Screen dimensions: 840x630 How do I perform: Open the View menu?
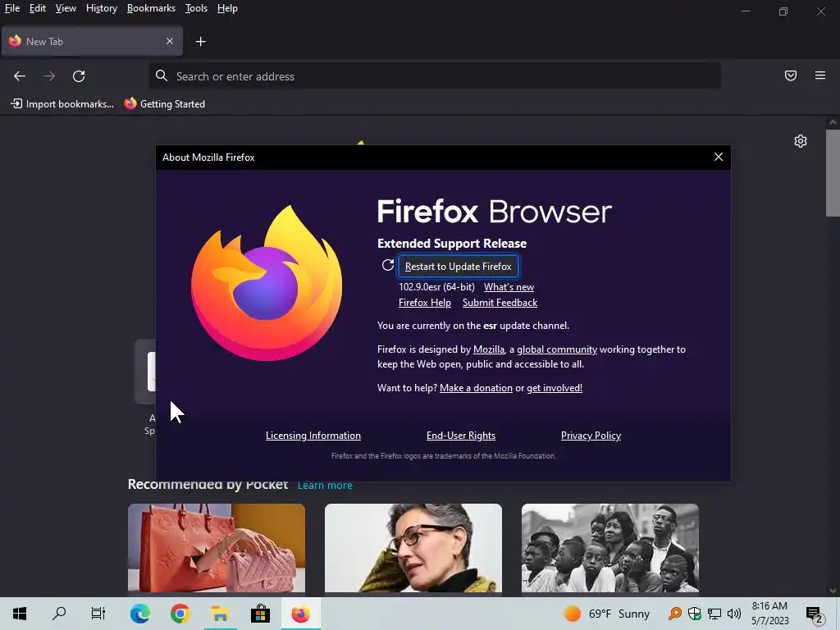click(66, 8)
